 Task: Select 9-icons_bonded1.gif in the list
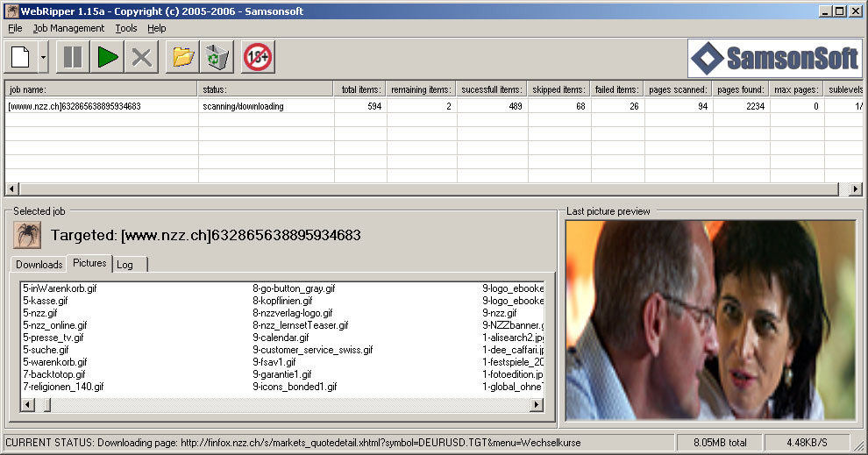click(x=295, y=387)
